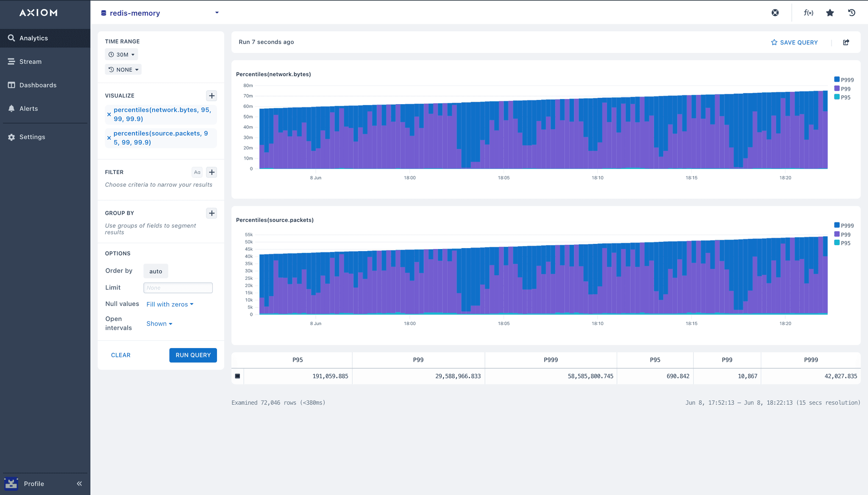Open the 30M time range dropdown
The image size is (868, 495).
tap(122, 54)
